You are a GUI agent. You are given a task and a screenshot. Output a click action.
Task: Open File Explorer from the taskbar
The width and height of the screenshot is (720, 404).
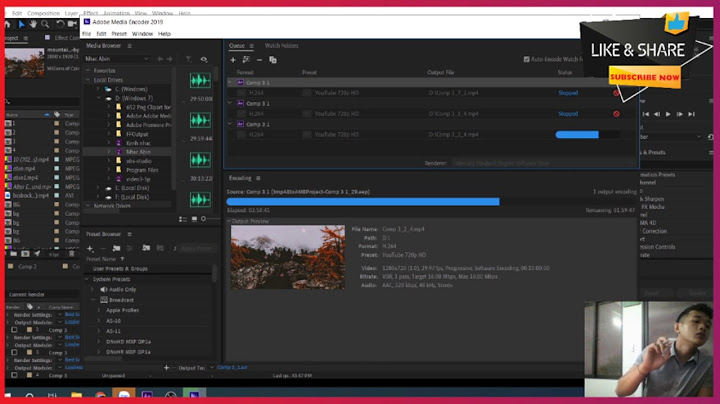pos(76,395)
